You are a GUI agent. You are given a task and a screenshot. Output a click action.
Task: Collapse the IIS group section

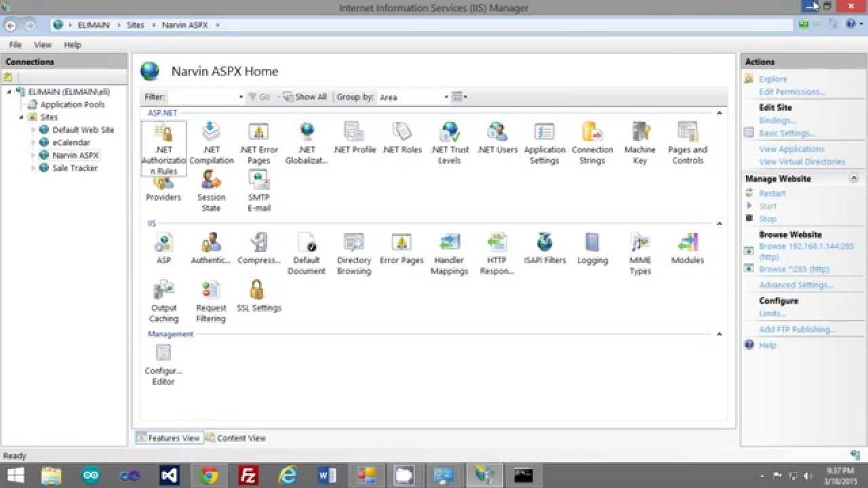719,224
